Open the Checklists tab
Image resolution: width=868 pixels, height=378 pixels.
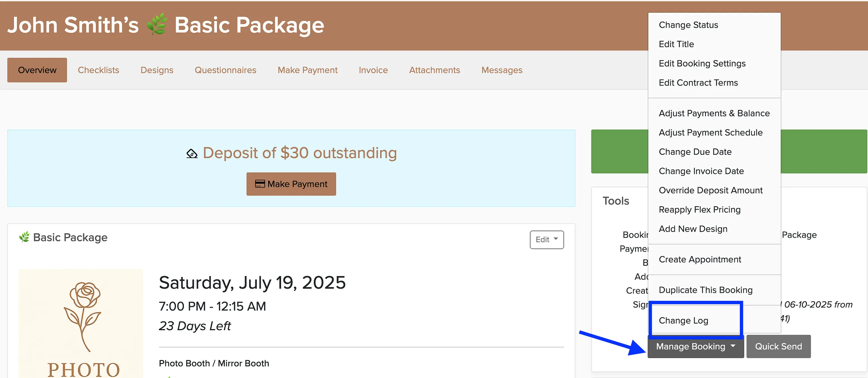coord(98,70)
